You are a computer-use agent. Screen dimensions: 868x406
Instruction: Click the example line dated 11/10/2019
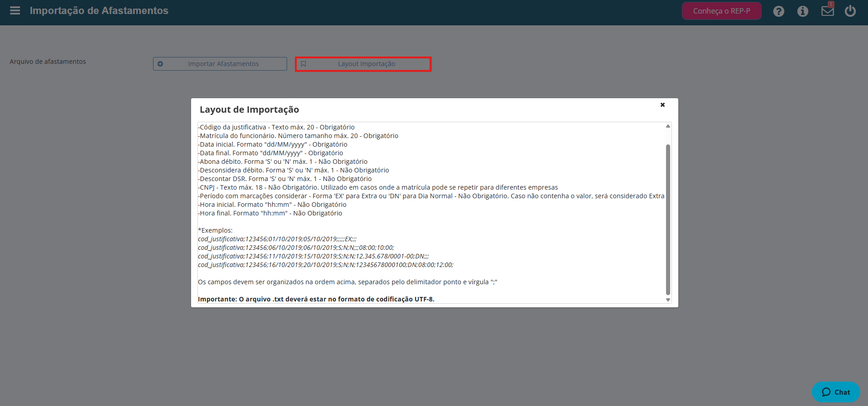click(x=313, y=256)
